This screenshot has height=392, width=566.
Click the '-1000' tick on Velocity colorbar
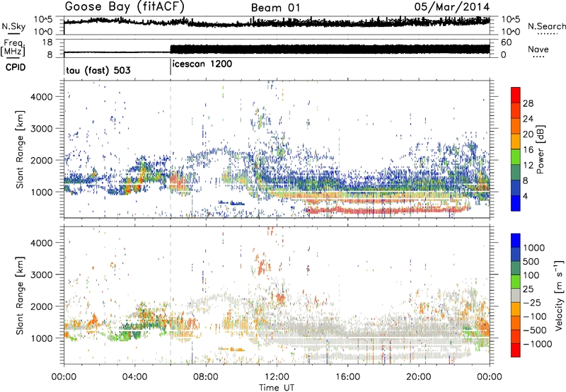(538, 344)
